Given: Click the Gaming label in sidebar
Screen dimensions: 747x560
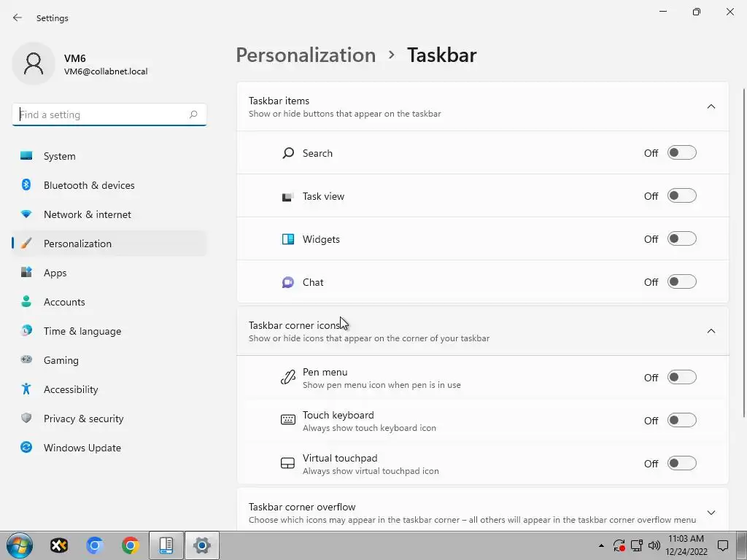Looking at the screenshot, I should coord(61,360).
